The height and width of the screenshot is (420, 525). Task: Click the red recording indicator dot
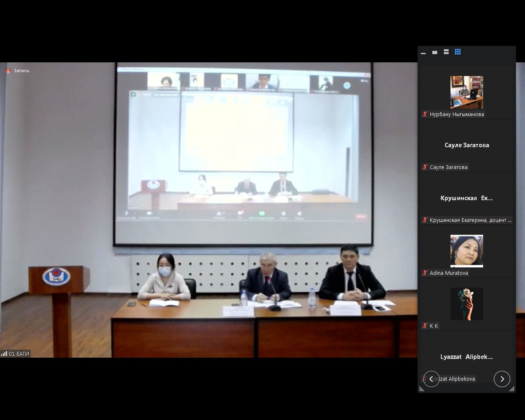click(8, 71)
